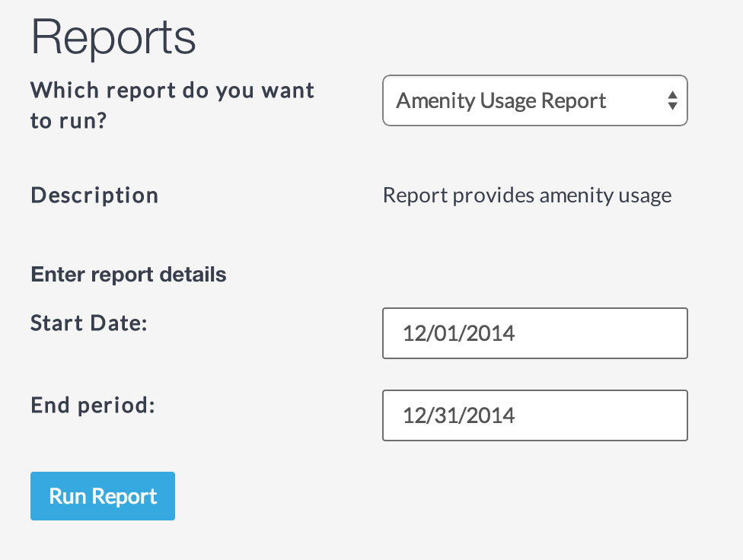
Task: Select the 'Report provides amenity usage' description text
Action: (527, 196)
